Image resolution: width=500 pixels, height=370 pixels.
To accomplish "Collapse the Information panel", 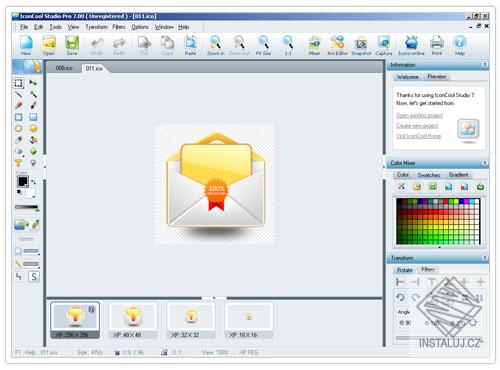I will click(485, 64).
